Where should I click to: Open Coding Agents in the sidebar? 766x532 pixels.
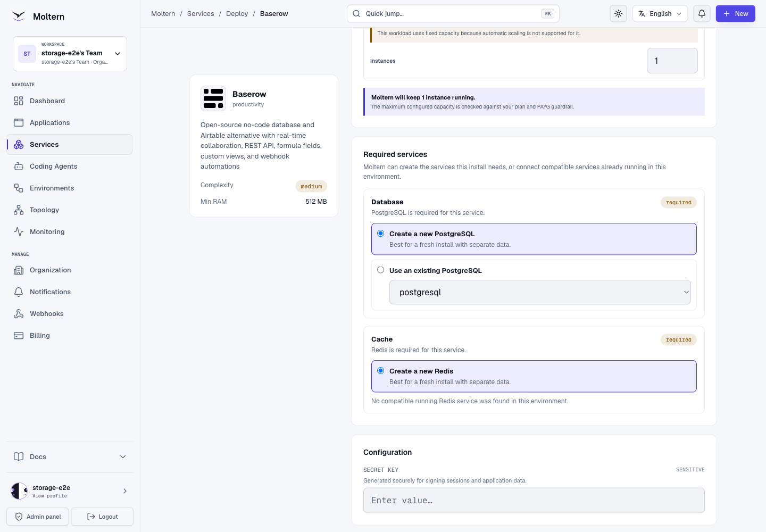[69, 167]
